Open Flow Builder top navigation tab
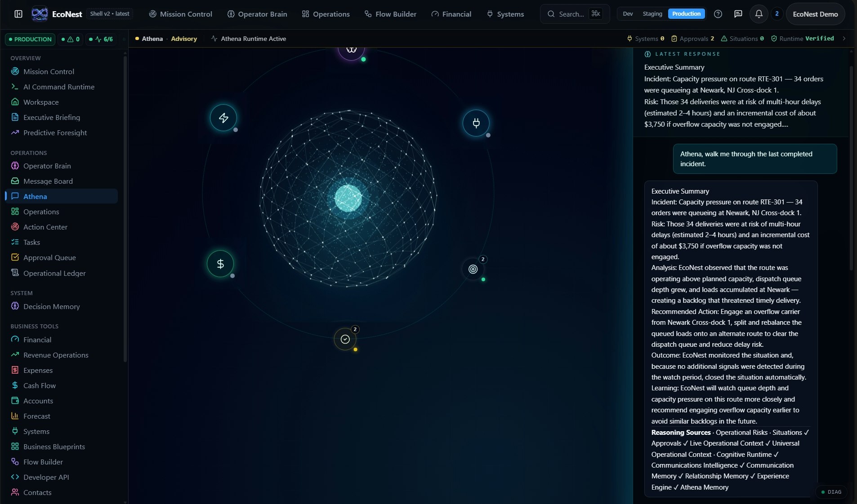 click(x=390, y=14)
